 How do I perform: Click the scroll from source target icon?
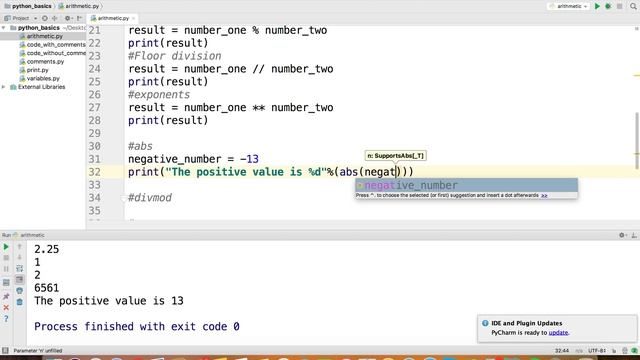pos(44,18)
